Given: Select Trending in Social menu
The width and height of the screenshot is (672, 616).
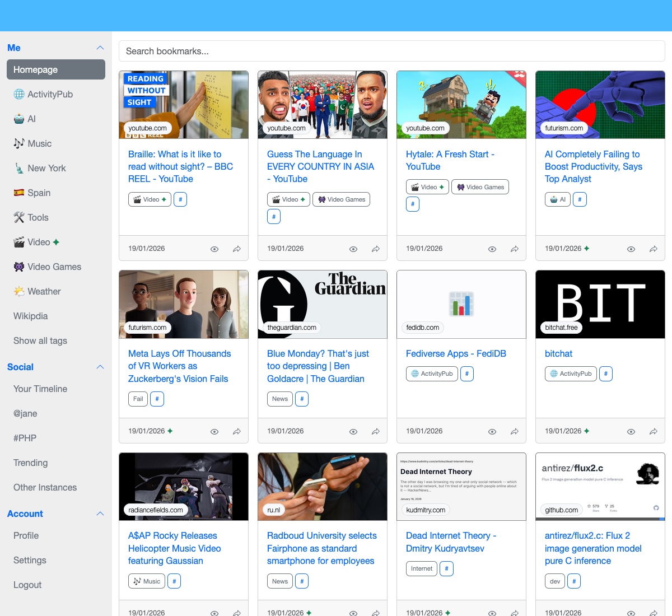Looking at the screenshot, I should [x=31, y=463].
